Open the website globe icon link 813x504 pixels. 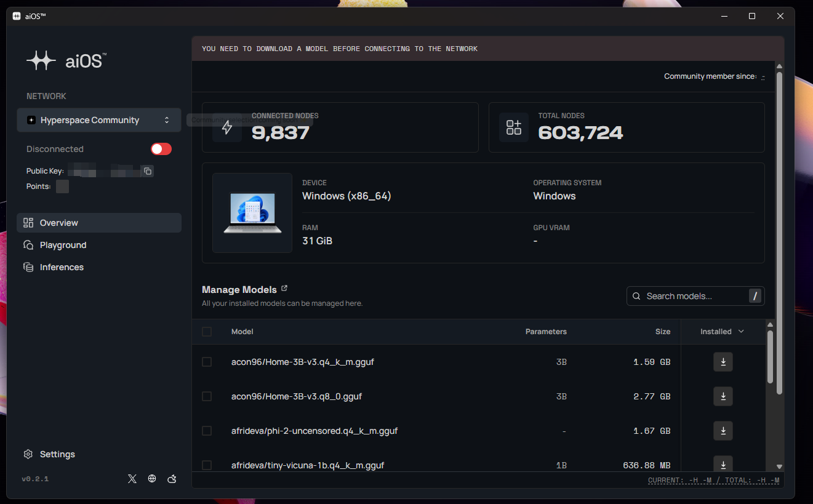pyautogui.click(x=152, y=479)
